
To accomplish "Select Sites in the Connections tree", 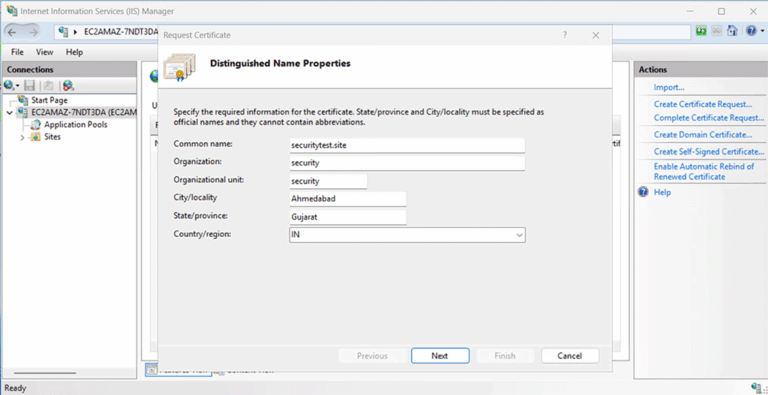I will tap(52, 137).
